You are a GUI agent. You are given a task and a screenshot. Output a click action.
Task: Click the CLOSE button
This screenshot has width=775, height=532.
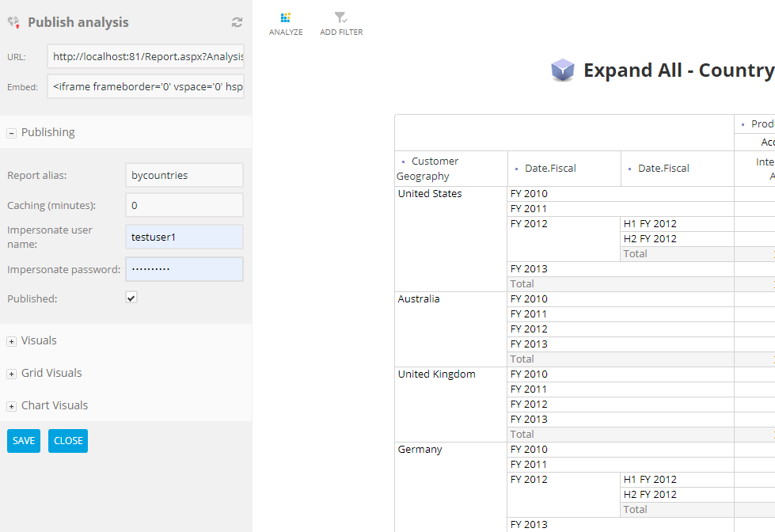[x=67, y=440]
